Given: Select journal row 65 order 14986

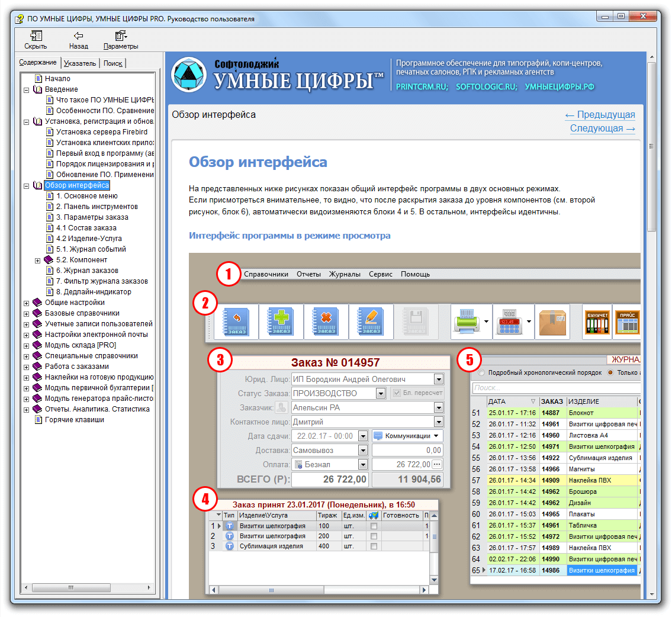Looking at the screenshot, I should point(555,571).
